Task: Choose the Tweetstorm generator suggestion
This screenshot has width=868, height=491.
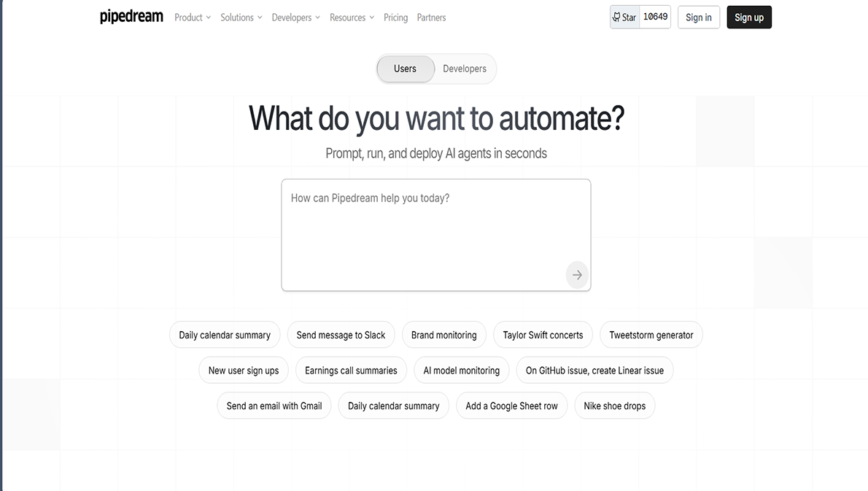Action: (651, 335)
